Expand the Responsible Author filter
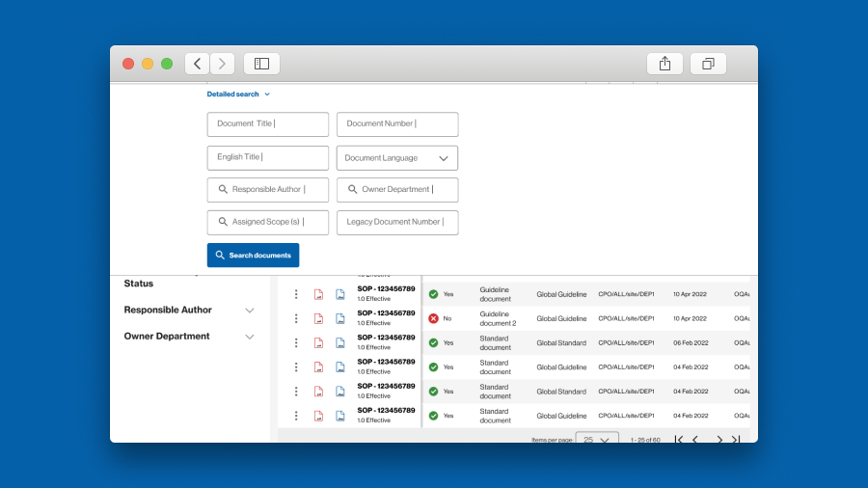This screenshot has width=868, height=488. (x=250, y=311)
